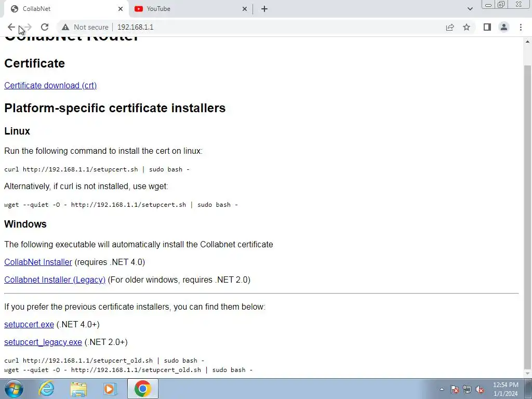Share this page via share icon

point(450,27)
